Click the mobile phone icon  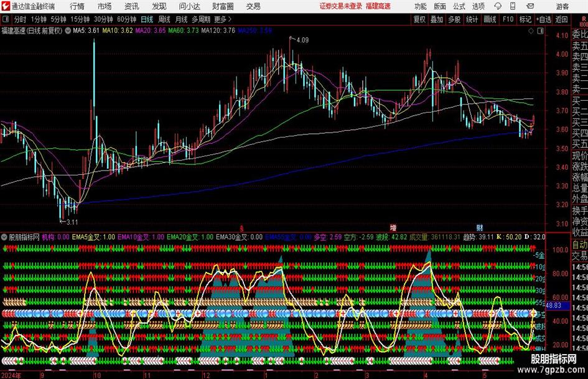[513, 6]
